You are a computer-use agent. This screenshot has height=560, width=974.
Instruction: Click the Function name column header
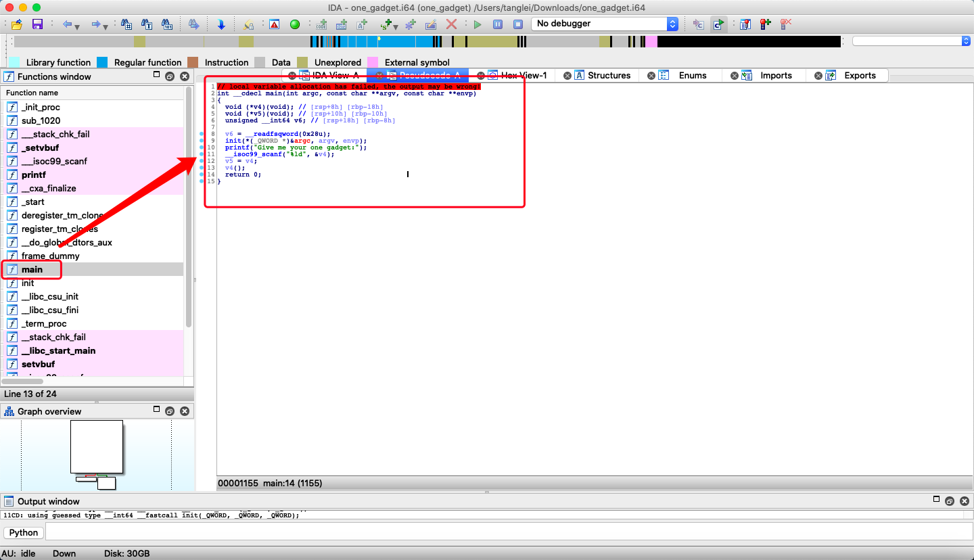click(93, 93)
